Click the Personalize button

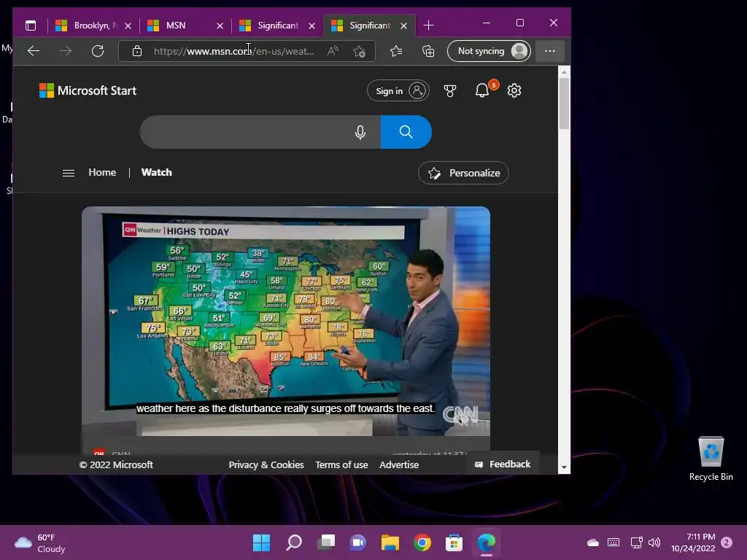pyautogui.click(x=463, y=173)
